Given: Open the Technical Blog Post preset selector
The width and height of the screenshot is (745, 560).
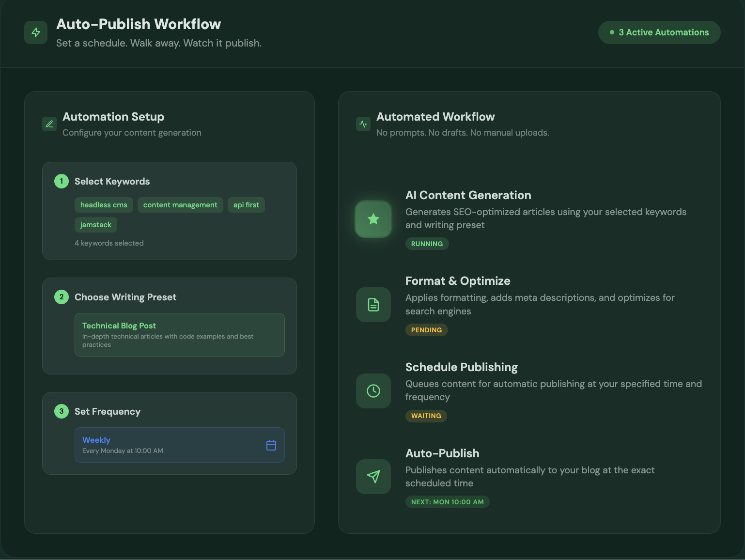Looking at the screenshot, I should [179, 335].
